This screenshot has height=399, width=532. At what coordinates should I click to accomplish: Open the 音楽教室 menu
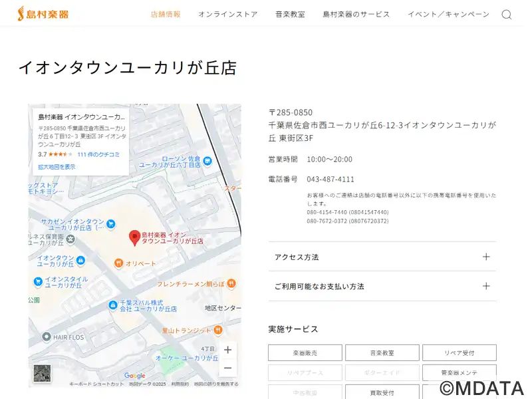coord(290,14)
